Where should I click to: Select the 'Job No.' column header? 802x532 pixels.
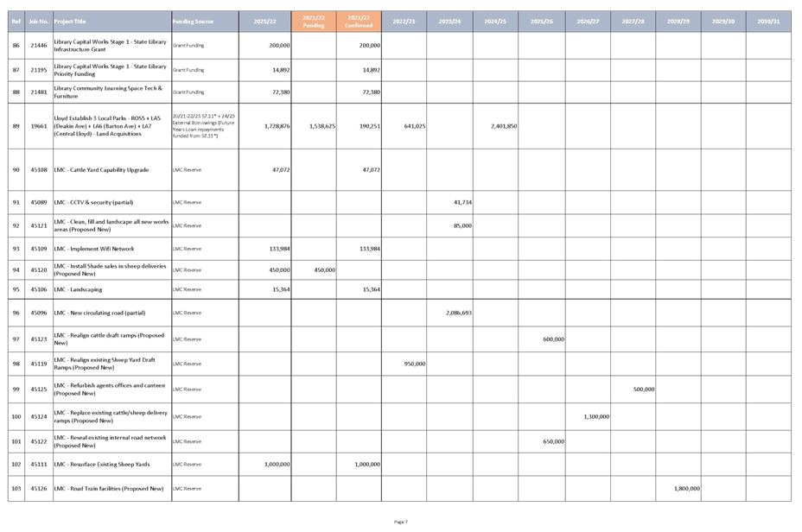(39, 22)
